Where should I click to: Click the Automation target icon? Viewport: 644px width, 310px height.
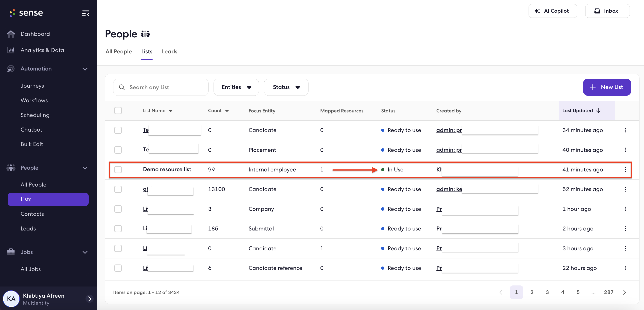click(x=11, y=69)
